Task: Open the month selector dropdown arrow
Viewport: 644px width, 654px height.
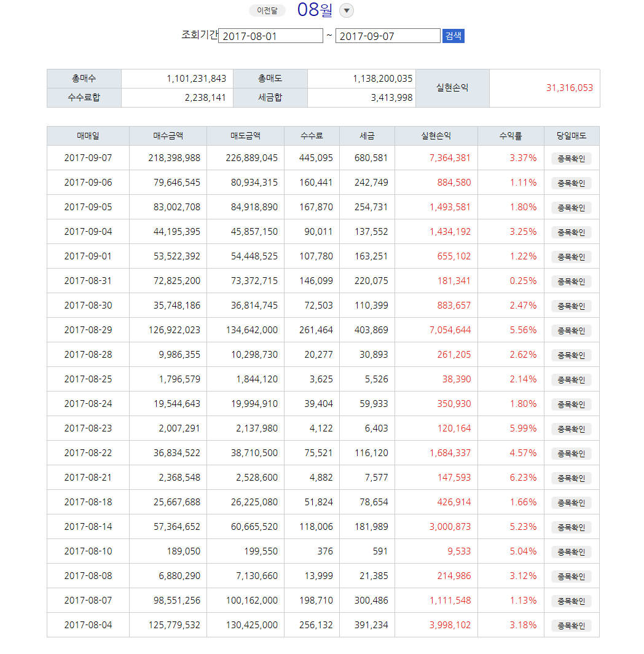Action: pyautogui.click(x=346, y=10)
